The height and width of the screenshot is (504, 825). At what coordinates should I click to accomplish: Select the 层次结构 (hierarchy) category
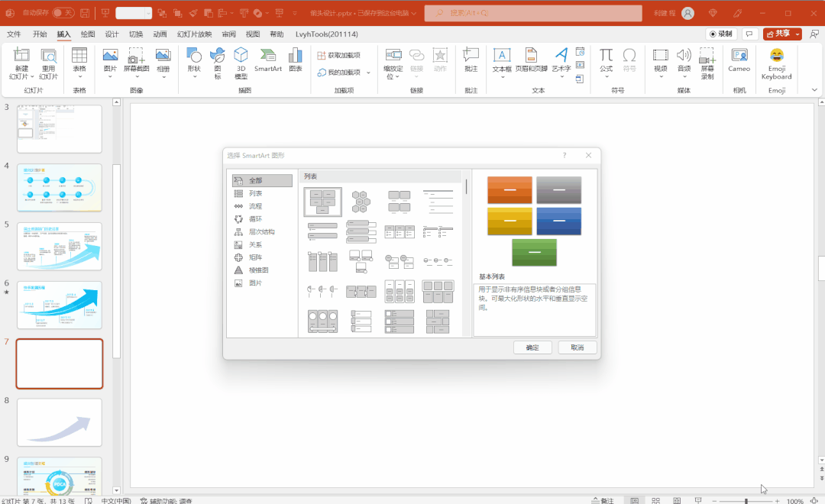coord(262,231)
